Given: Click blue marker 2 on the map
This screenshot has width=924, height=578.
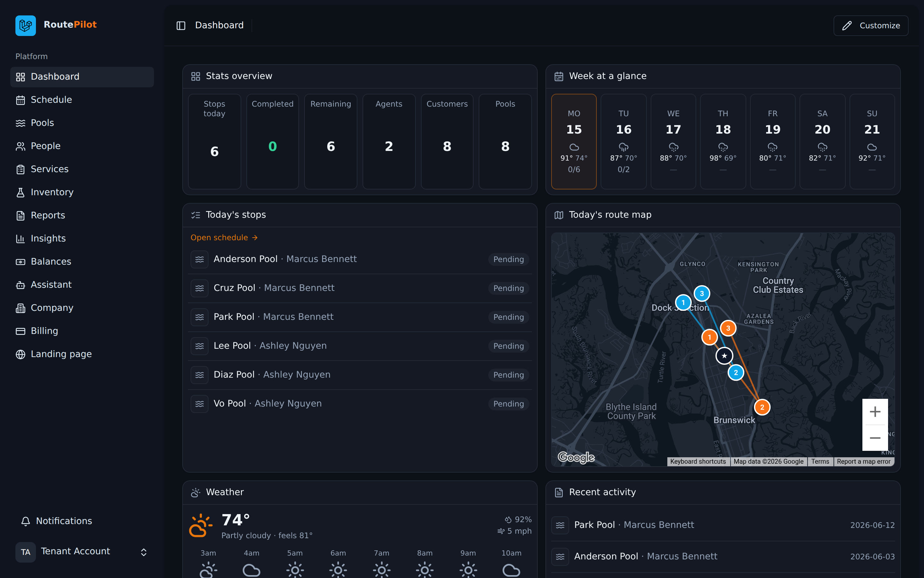Looking at the screenshot, I should (736, 373).
